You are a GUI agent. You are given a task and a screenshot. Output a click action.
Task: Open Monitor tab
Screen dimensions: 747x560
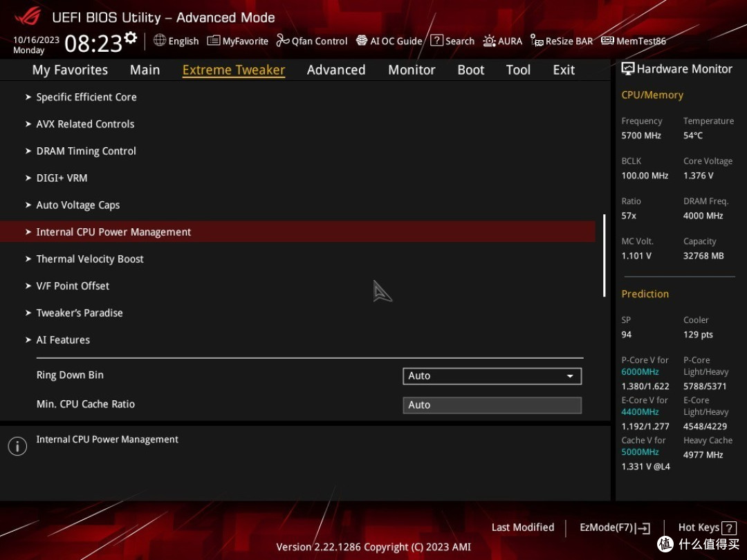pyautogui.click(x=412, y=70)
